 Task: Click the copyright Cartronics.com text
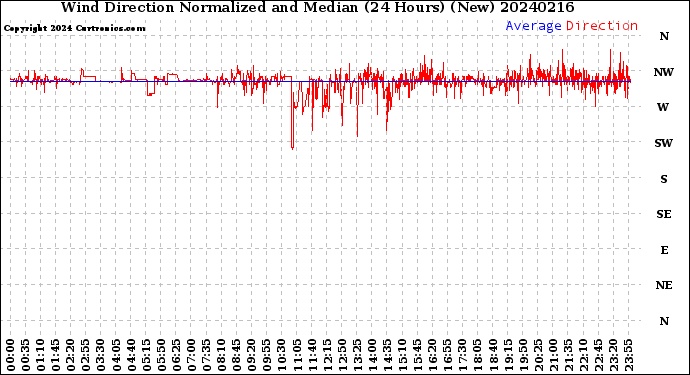pos(74,29)
